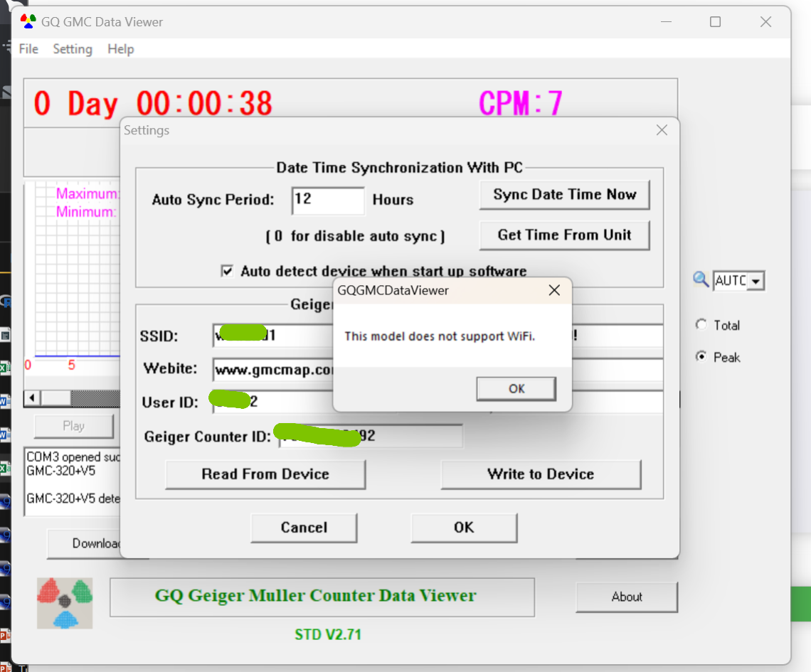Click Get Time From Unit button
Viewport: 811px width, 672px height.
564,235
